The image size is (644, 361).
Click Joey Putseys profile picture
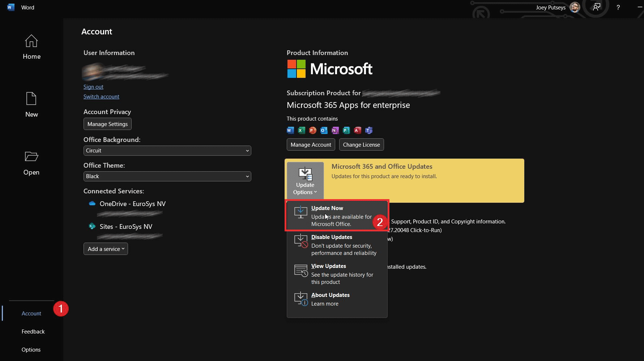coord(575,7)
